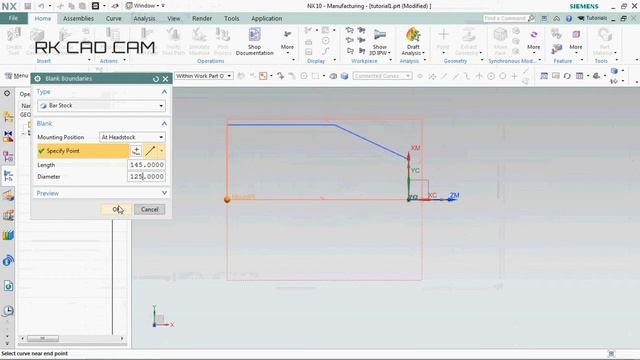Close the Blank Boundaries dialog
640x360 pixels.
pos(165,79)
